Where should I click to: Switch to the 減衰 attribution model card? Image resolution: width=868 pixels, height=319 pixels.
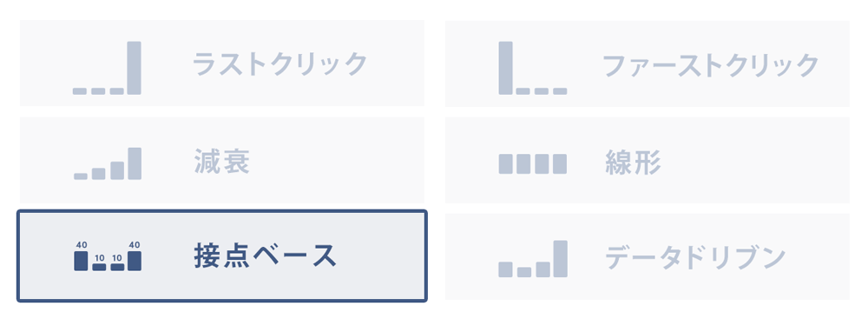[x=222, y=160]
